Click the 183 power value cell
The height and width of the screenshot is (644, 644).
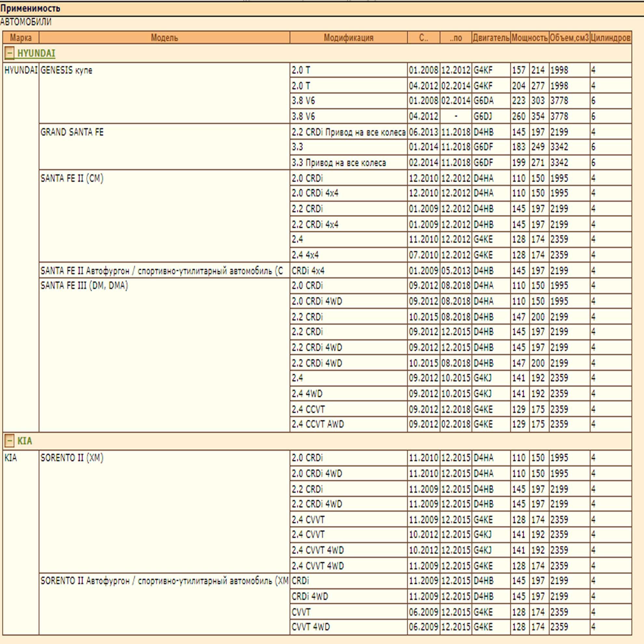point(520,147)
